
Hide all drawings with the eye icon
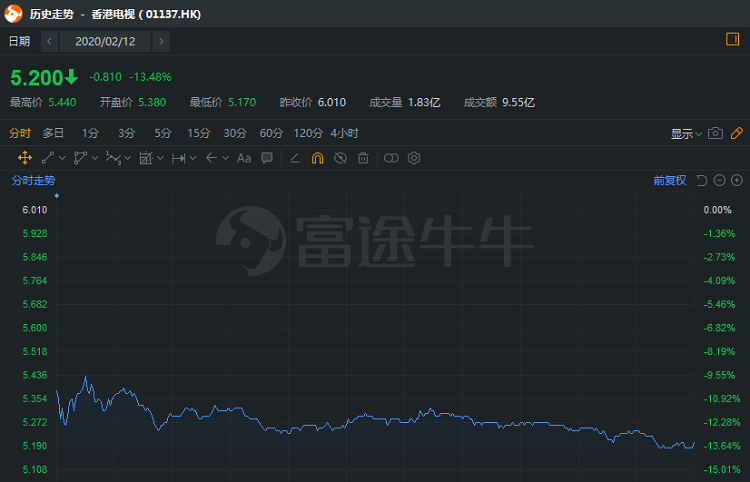point(340,158)
